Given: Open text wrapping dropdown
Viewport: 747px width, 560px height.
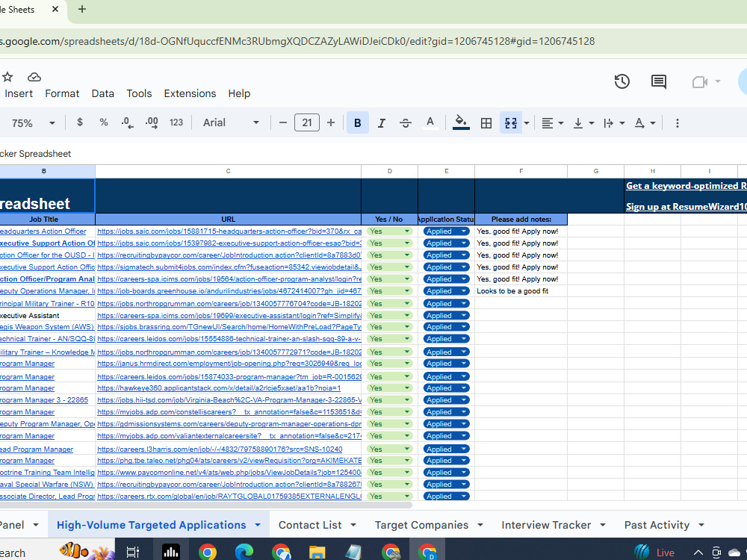Looking at the screenshot, I should (x=614, y=123).
